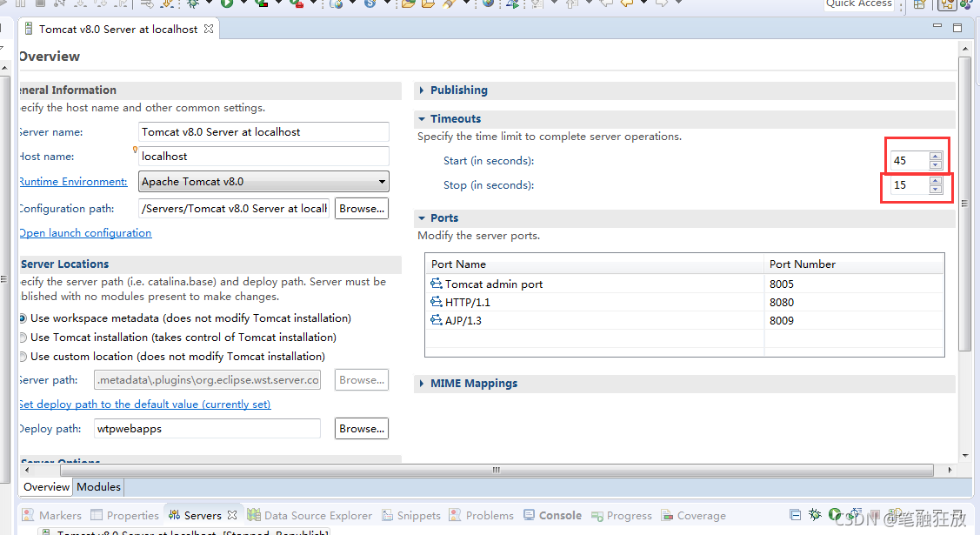Open the Markers view tab
Image resolution: width=980 pixels, height=535 pixels.
click(52, 515)
